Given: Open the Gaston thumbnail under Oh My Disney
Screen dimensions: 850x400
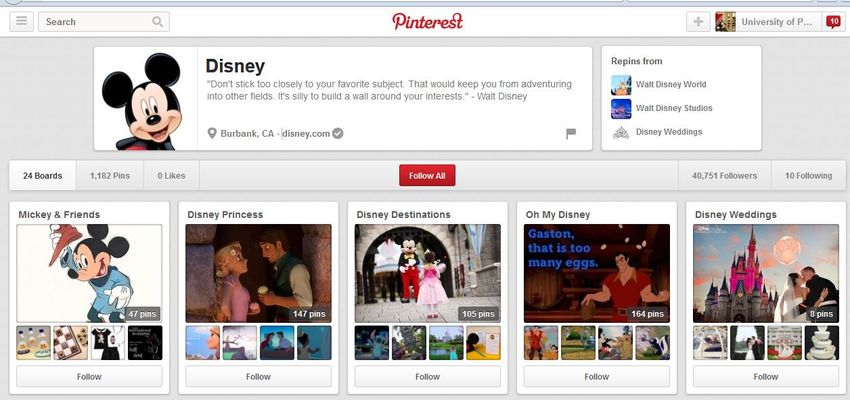Looking at the screenshot, I should click(541, 343).
